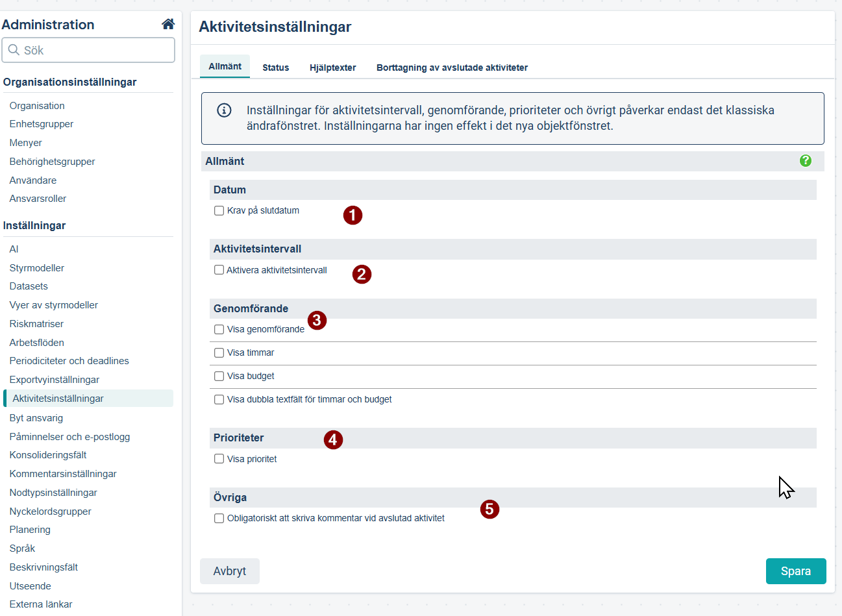This screenshot has height=616, width=842.
Task: Click the red number 3 marker
Action: point(317,320)
